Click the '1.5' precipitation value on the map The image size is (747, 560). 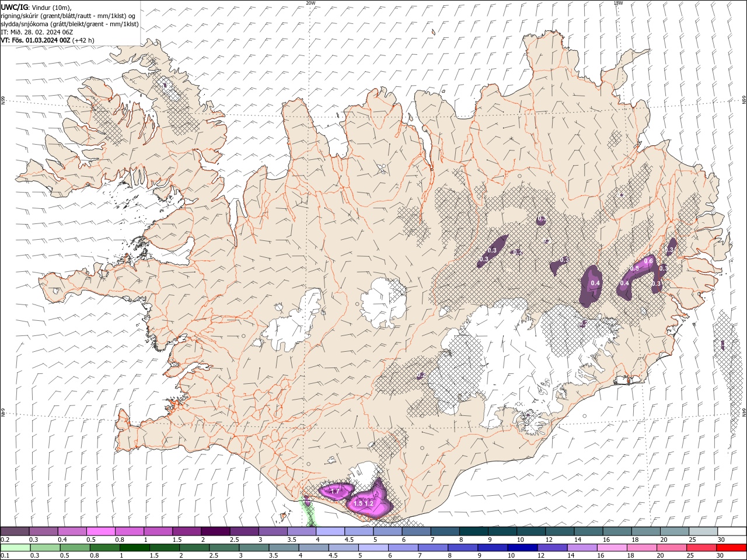pyautogui.click(x=358, y=503)
